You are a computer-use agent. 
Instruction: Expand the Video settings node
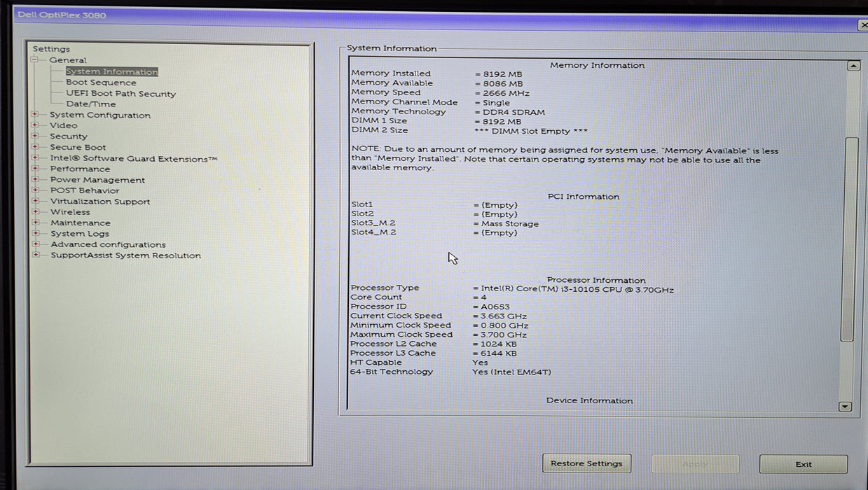[x=35, y=125]
